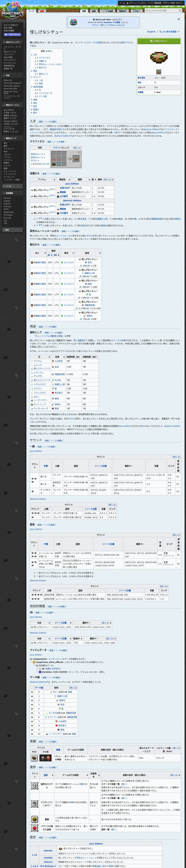The height and width of the screenshot is (868, 186).
Task: Collapse the first Java Edition サウンド table
Action: point(176,457)
